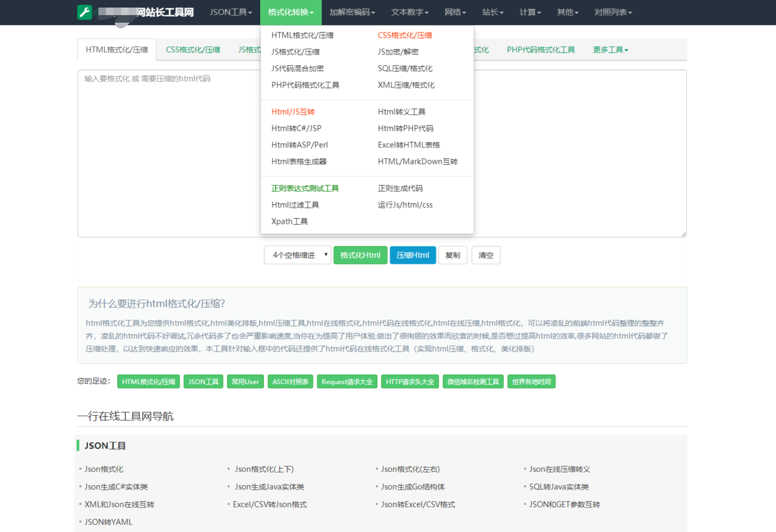Open the SQL转Java实体类 link
This screenshot has height=532, width=776.
tap(559, 487)
